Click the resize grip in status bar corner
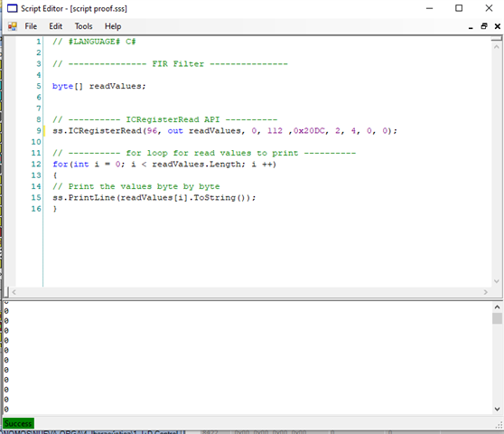This screenshot has width=504, height=434. click(499, 425)
